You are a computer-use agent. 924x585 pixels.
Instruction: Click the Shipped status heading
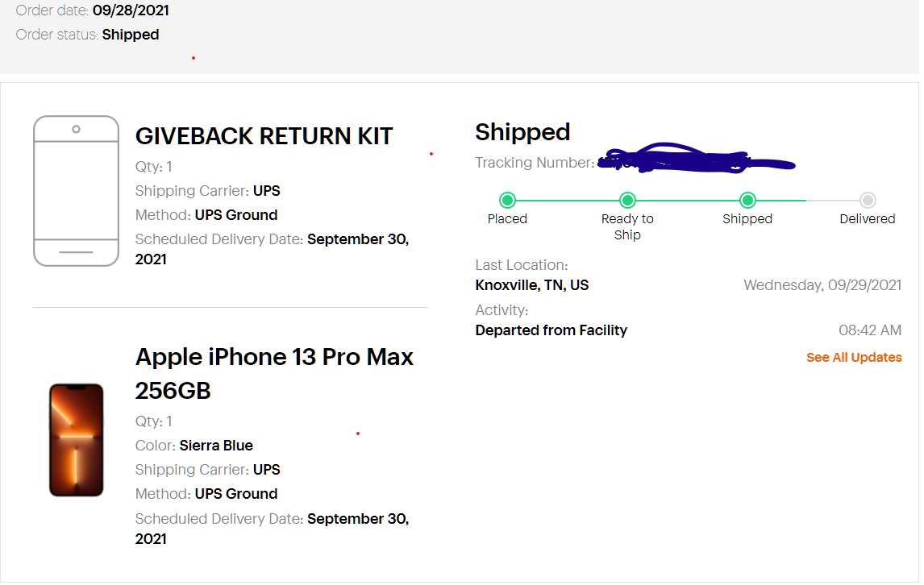(x=522, y=132)
